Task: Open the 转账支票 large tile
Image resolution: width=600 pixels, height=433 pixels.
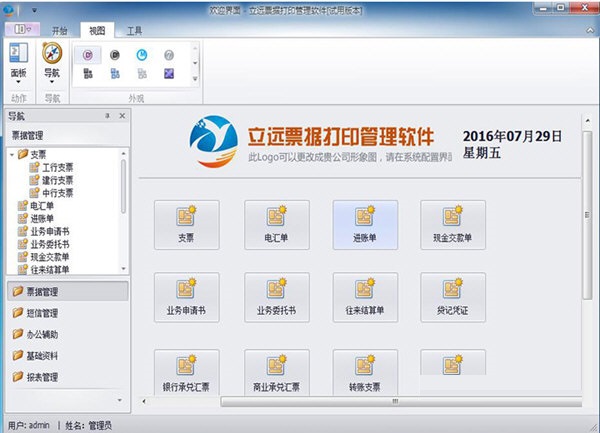Action: coord(365,372)
